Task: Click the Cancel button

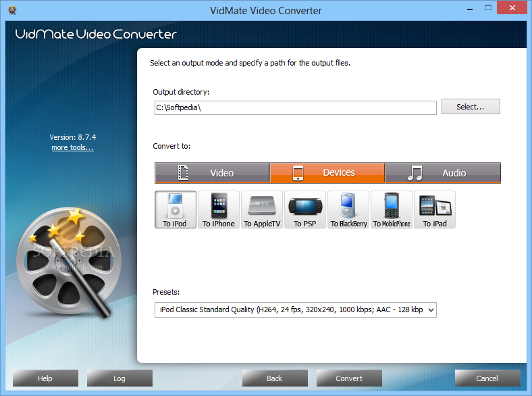Action: [x=487, y=378]
